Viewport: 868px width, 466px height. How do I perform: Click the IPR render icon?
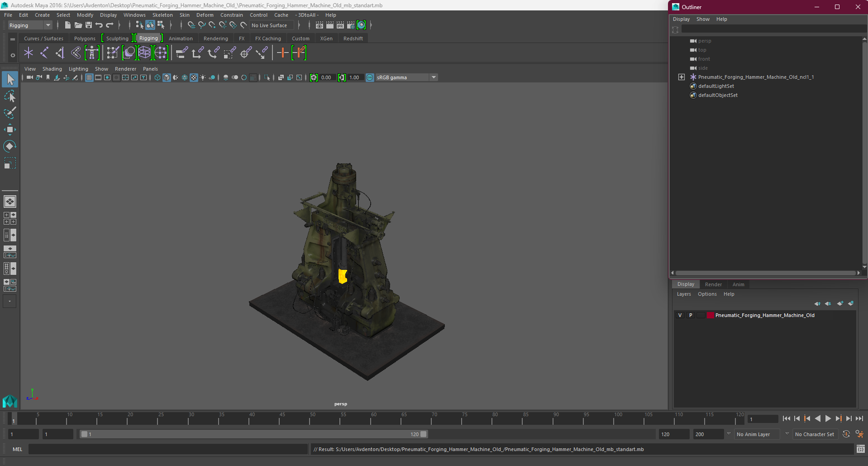(340, 25)
